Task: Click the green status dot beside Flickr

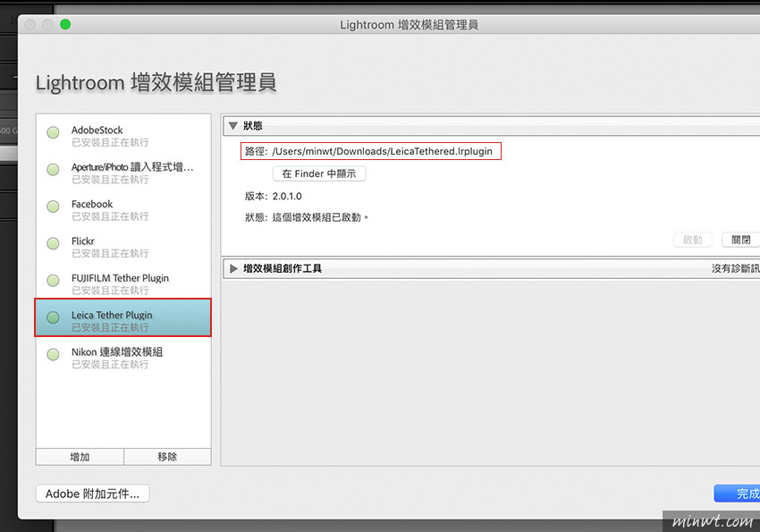Action: pyautogui.click(x=53, y=243)
